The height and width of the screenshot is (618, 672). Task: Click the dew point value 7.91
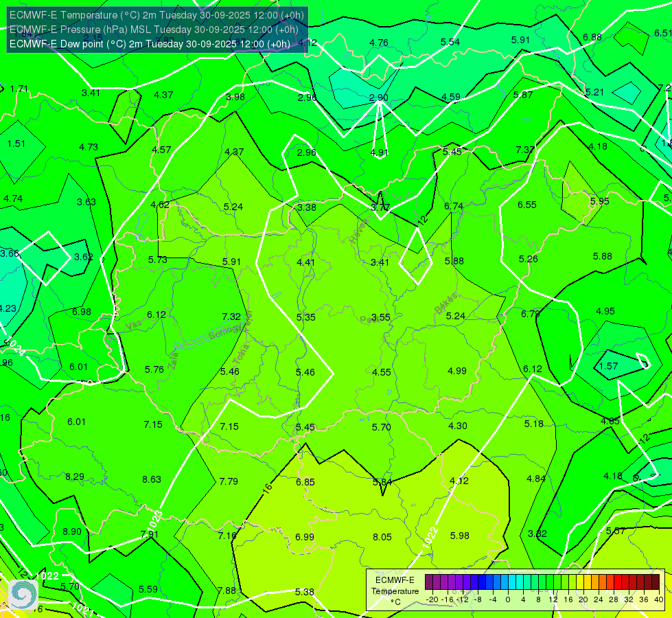149,534
